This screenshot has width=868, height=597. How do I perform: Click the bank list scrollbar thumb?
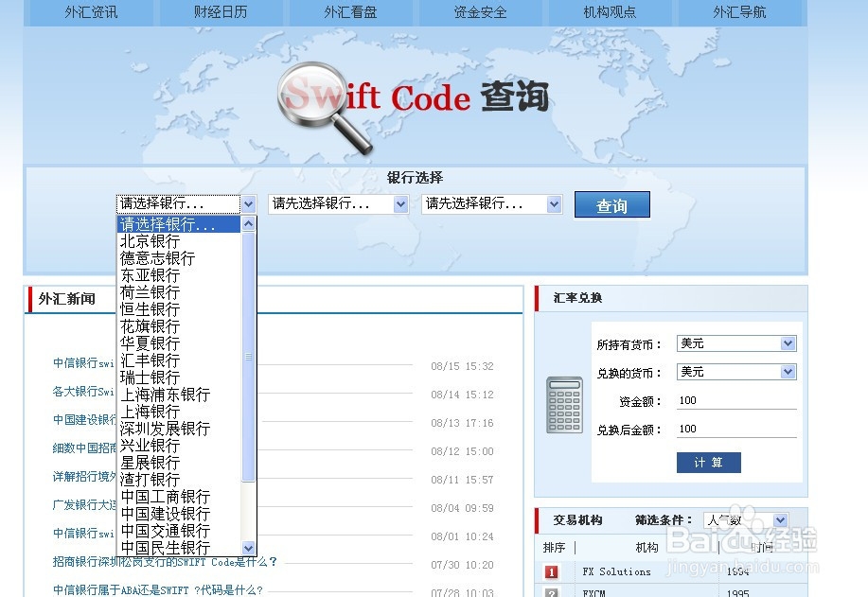click(249, 357)
